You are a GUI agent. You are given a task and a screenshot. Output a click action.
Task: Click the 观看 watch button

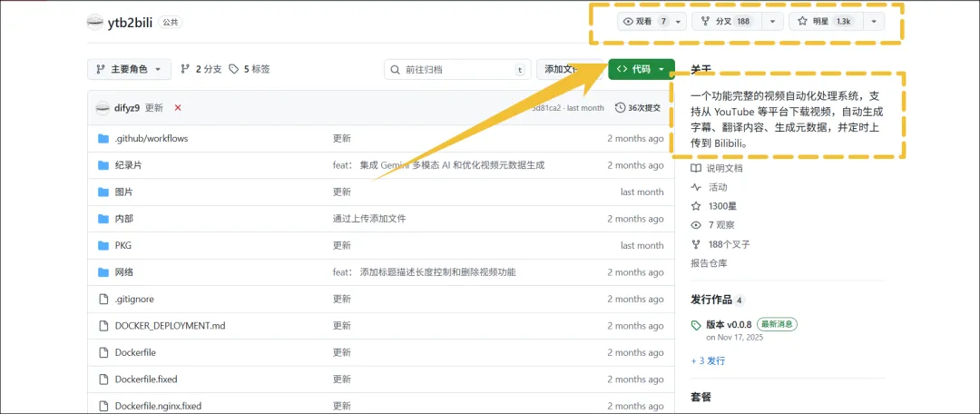(644, 21)
